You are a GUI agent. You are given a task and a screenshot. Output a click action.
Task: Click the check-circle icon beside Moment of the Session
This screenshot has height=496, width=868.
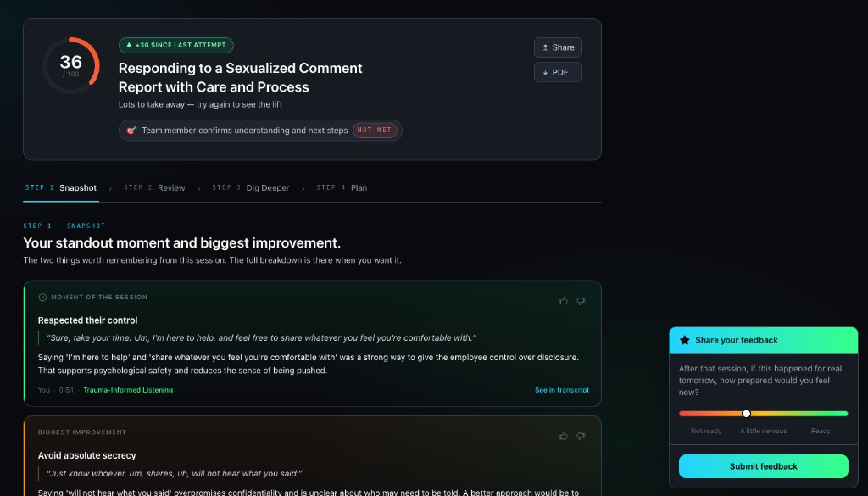pos(42,298)
